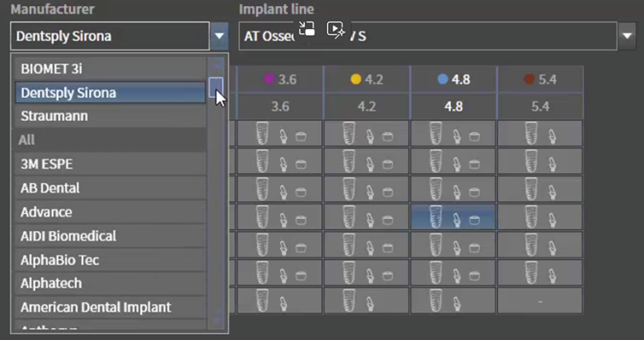Select the first implant in 3.6 column
The width and height of the screenshot is (644, 340).
280,133
